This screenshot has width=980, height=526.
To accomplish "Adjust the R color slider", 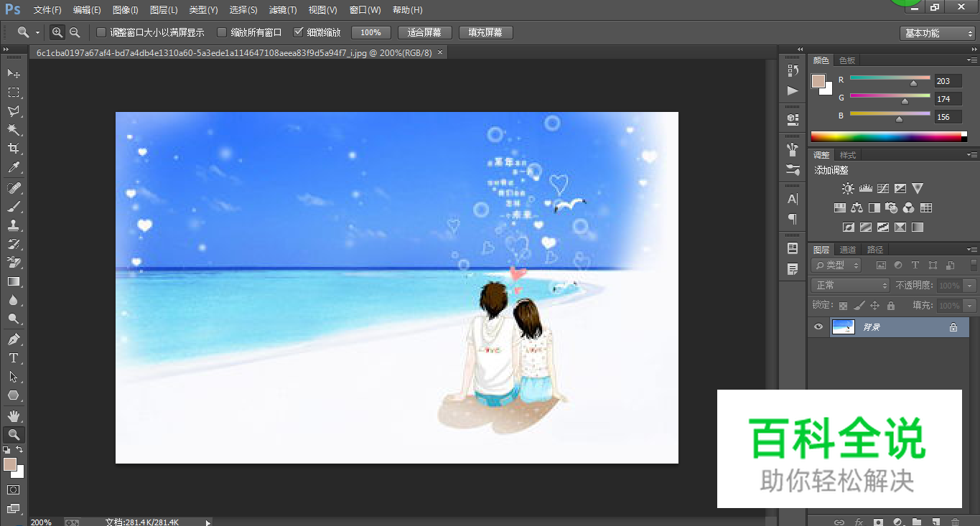I will (x=913, y=83).
